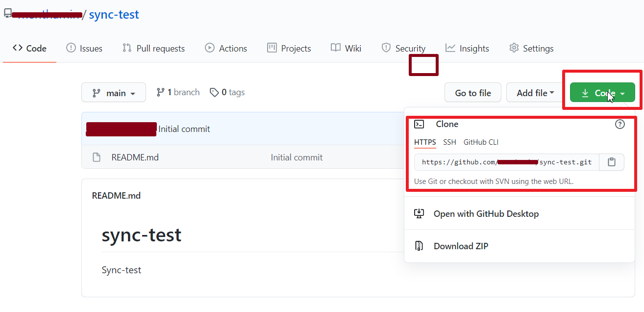The height and width of the screenshot is (312, 644).
Task: Select the SSH clone tab
Action: coord(449,142)
